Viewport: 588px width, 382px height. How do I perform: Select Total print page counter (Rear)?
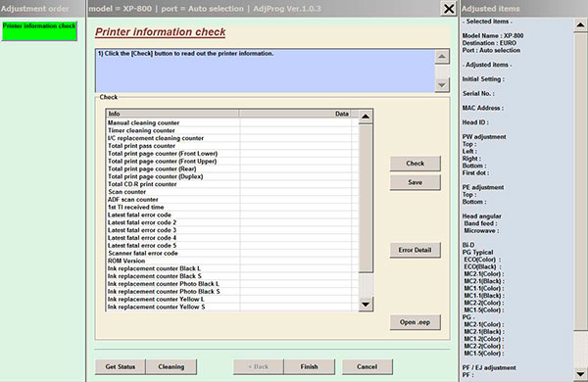(x=232, y=169)
